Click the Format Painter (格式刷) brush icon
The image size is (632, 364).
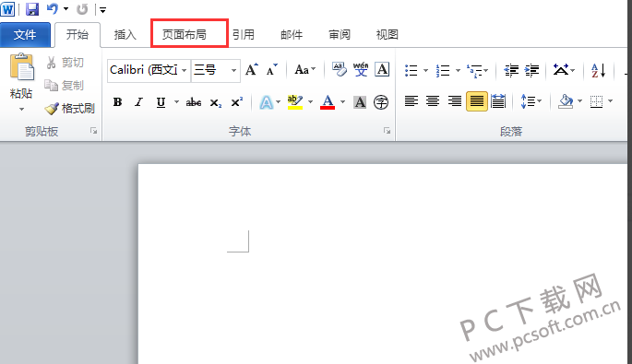[x=52, y=109]
